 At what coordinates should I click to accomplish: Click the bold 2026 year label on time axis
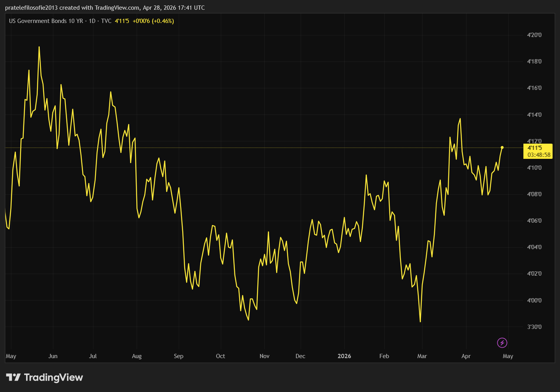344,356
